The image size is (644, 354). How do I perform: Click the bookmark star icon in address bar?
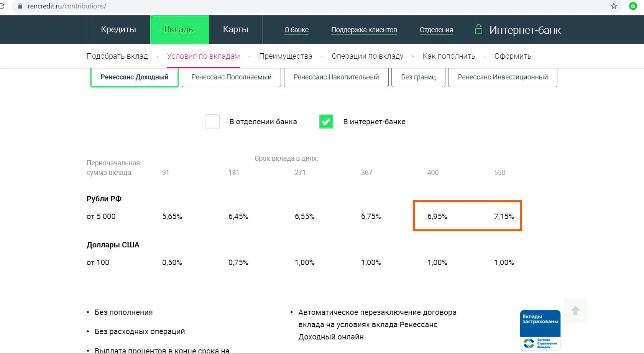point(614,6)
